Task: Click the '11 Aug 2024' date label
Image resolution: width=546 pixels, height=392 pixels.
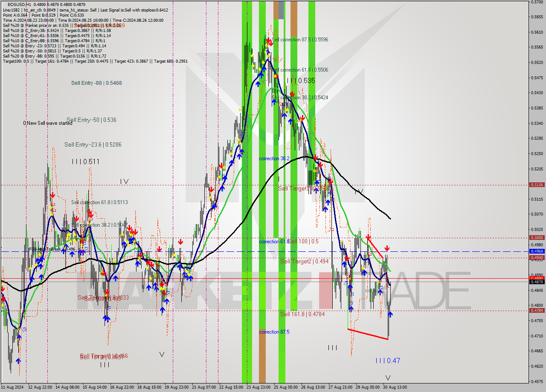Action: point(12,387)
